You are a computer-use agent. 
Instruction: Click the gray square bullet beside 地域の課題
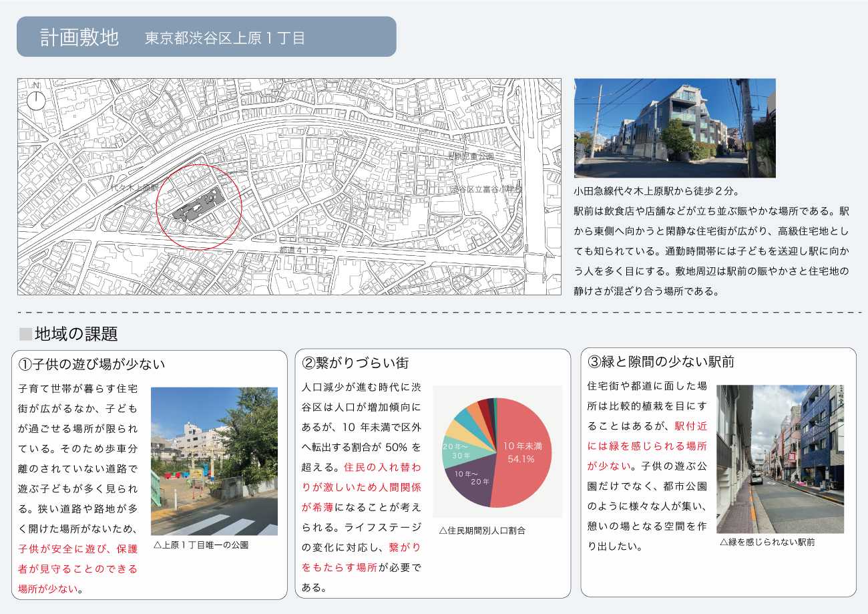[25, 333]
